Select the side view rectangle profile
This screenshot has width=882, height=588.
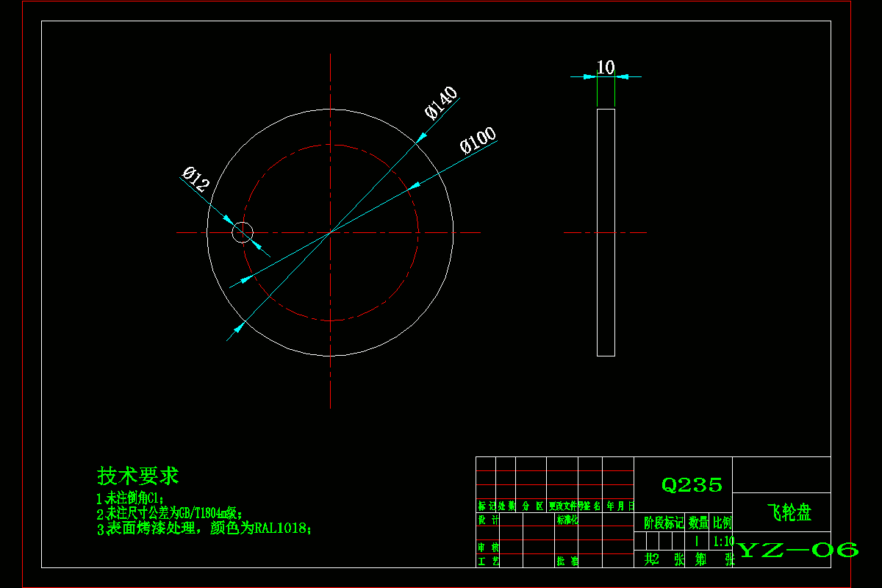(606, 232)
